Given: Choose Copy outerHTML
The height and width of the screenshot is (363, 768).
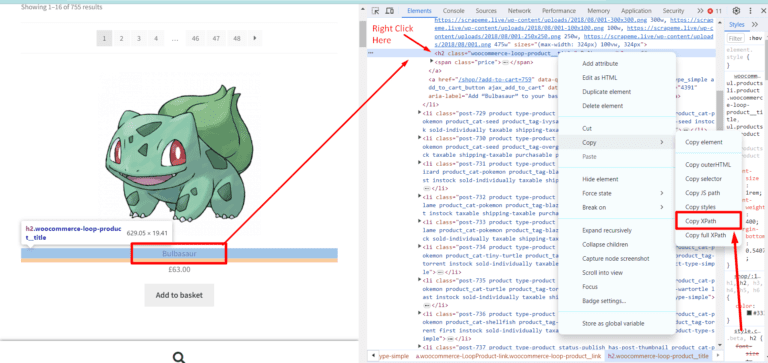Looking at the screenshot, I should point(707,165).
